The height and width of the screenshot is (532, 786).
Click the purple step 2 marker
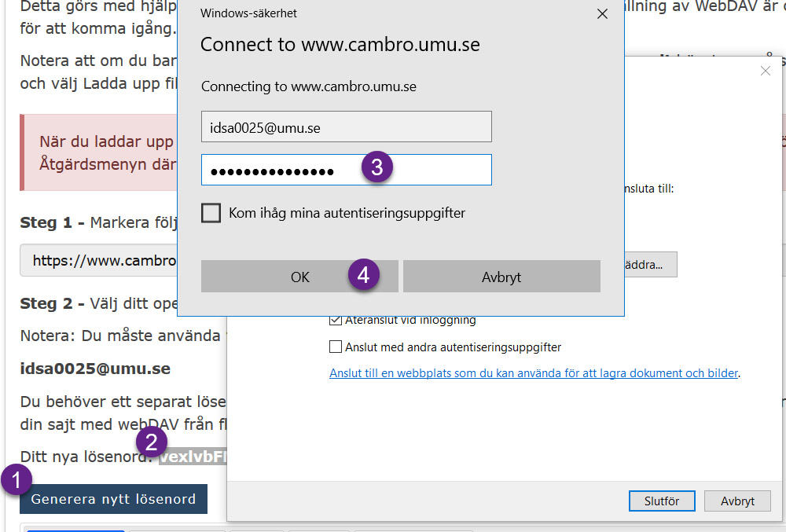[151, 442]
